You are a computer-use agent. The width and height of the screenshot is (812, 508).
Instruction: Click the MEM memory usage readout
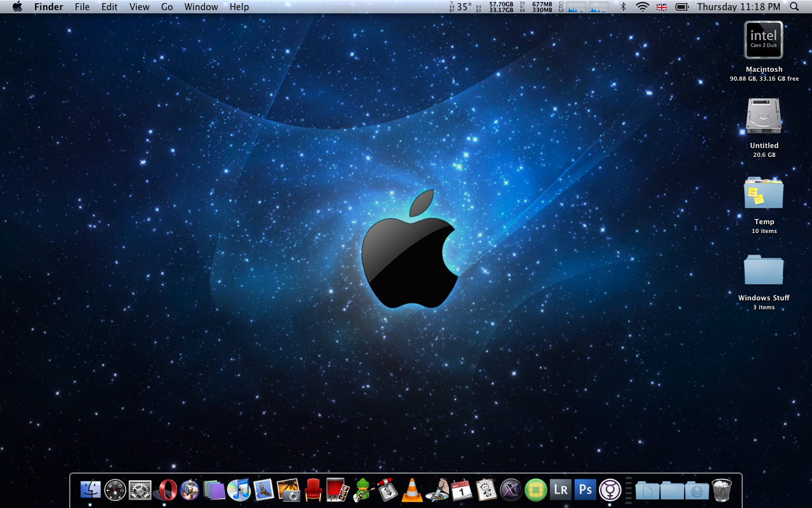(536, 6)
